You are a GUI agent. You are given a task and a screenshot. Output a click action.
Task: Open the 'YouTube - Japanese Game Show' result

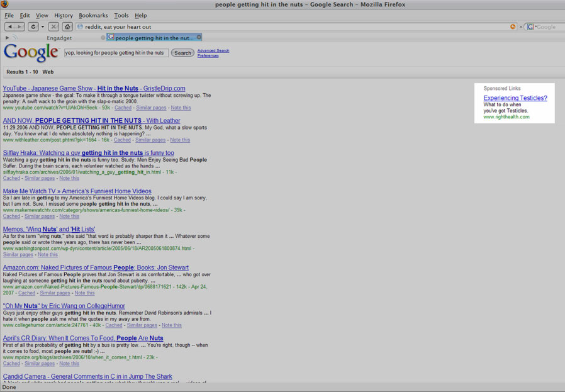click(94, 88)
